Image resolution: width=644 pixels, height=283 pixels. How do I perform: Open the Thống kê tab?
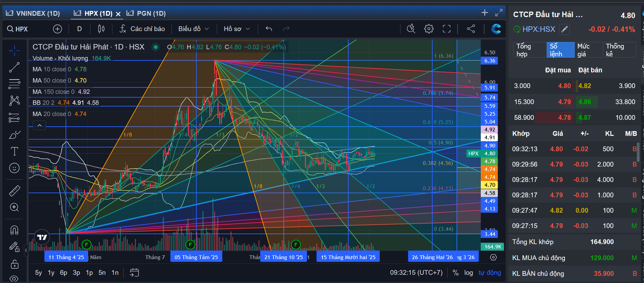[619, 50]
